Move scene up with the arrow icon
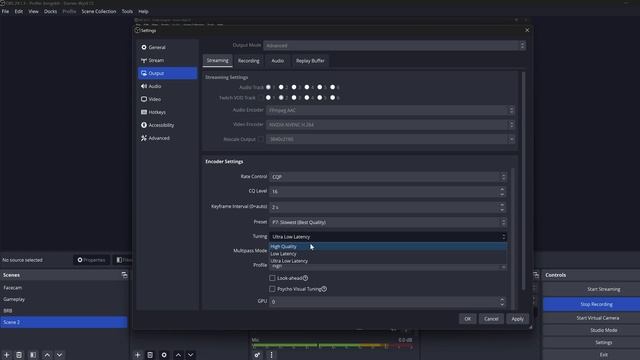The height and width of the screenshot is (360, 640). tap(47, 355)
